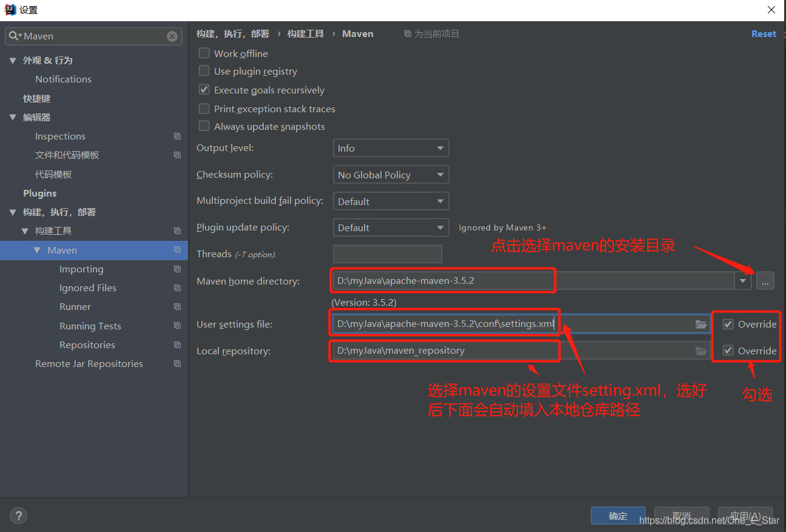786x532 pixels.
Task: Open the Output level dropdown
Action: point(391,148)
